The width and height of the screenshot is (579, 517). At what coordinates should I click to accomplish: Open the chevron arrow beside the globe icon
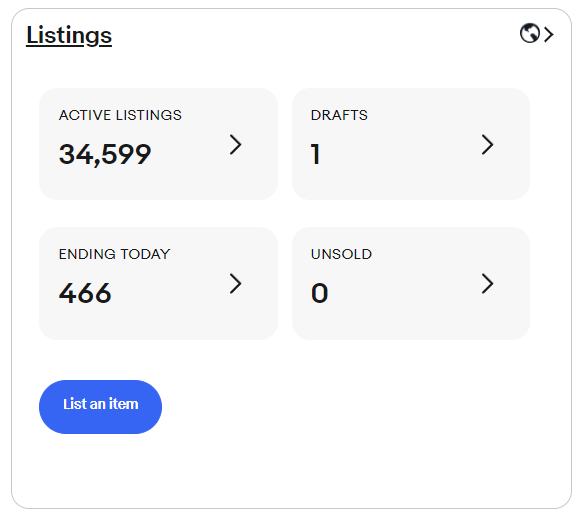pyautogui.click(x=549, y=34)
